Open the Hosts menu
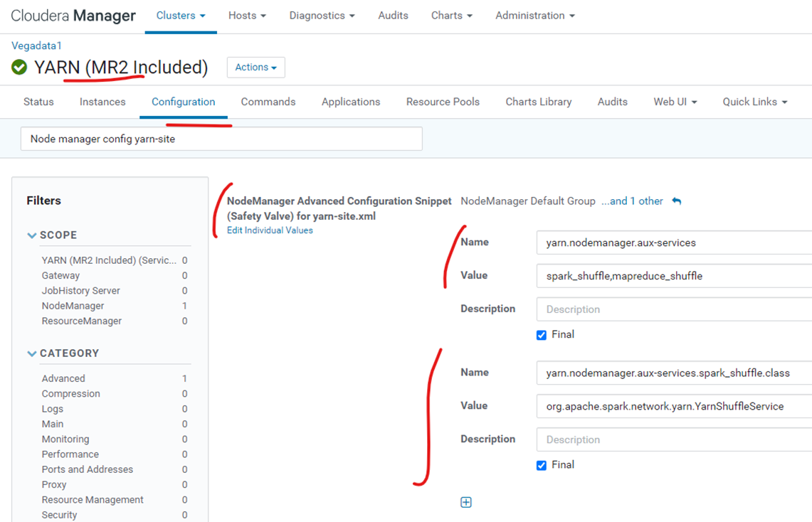Viewport: 812px width, 522px height. [x=247, y=15]
